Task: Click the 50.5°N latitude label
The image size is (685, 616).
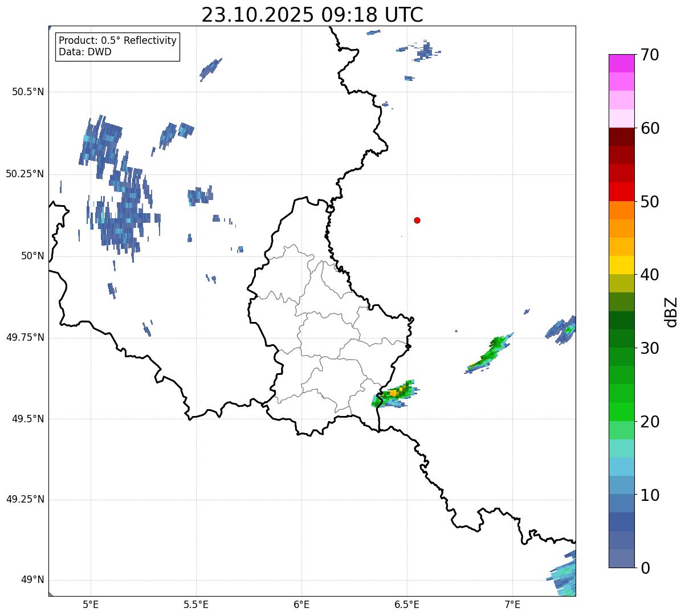Action: point(28,92)
